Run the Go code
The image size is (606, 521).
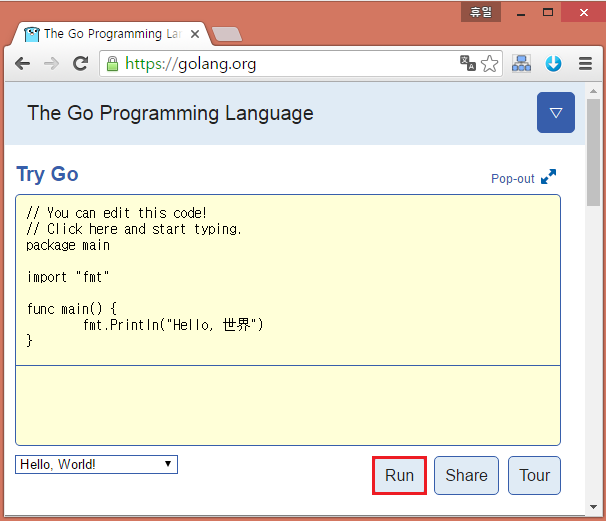coord(399,475)
